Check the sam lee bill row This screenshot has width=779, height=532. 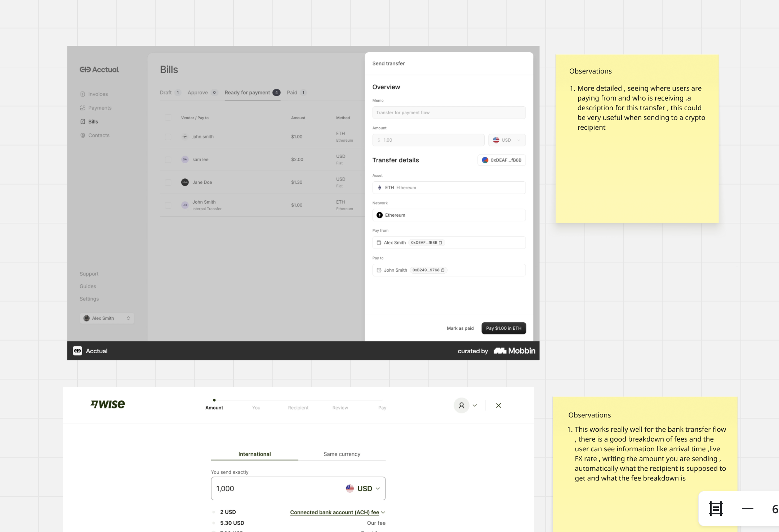(x=168, y=159)
